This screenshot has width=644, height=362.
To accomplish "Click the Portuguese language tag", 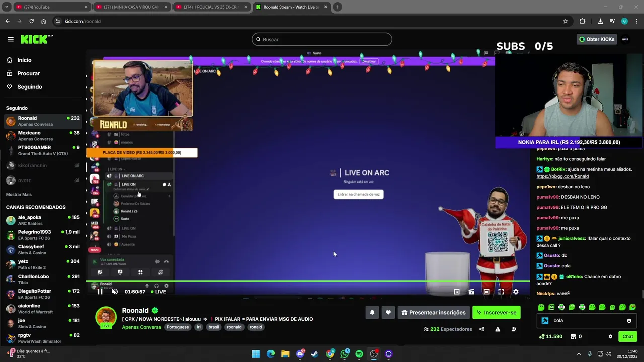I will coord(178,327).
